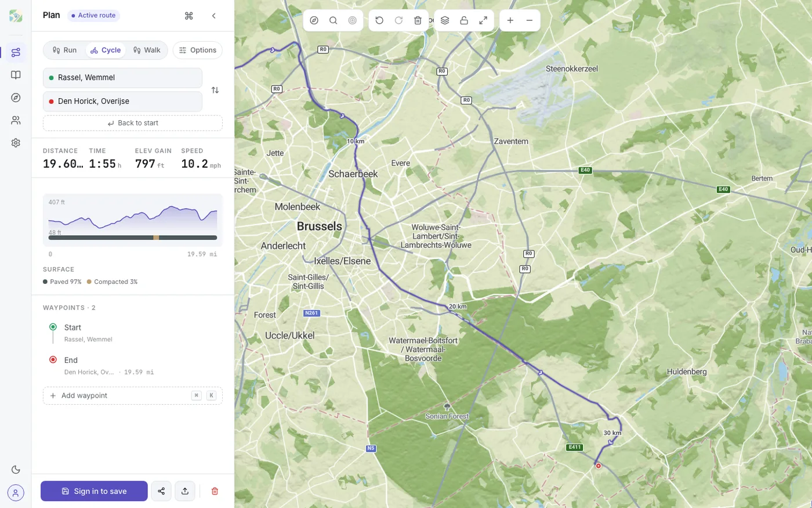Image resolution: width=812 pixels, height=508 pixels.
Task: Open the map layers selector
Action: 445,20
